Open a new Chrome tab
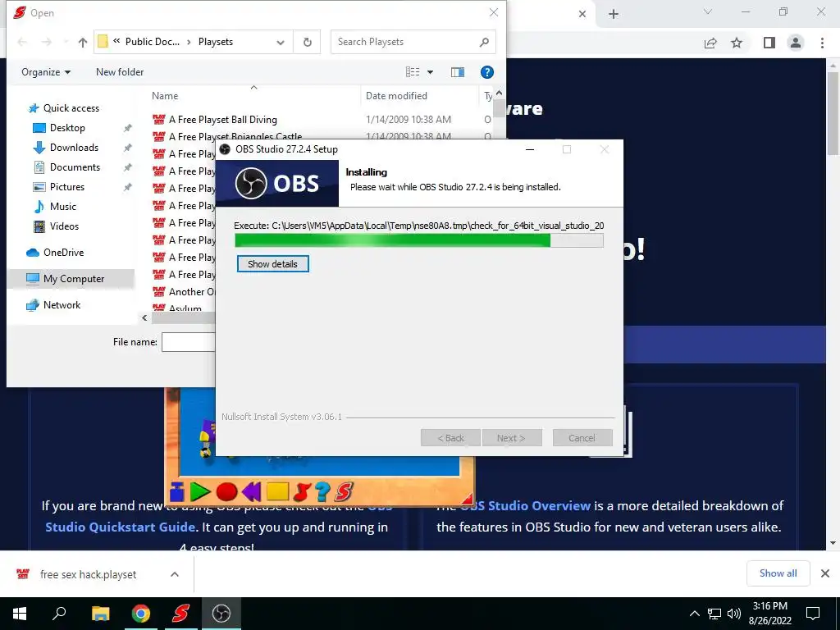This screenshot has width=840, height=630. [614, 14]
